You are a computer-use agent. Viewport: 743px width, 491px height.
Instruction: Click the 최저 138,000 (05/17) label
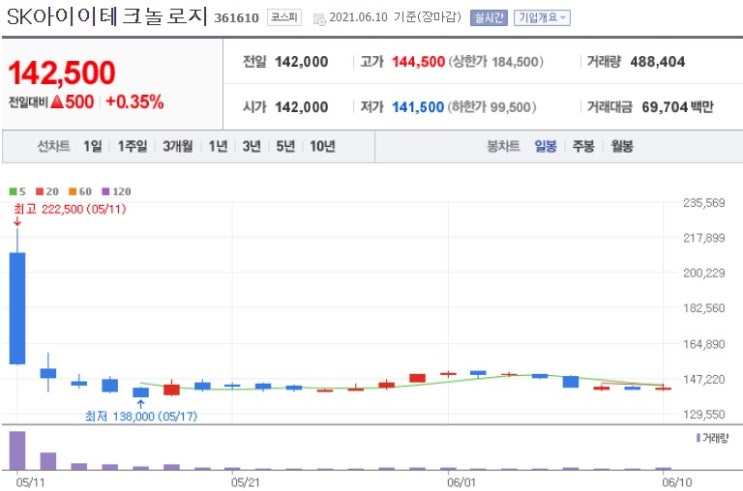pyautogui.click(x=141, y=416)
